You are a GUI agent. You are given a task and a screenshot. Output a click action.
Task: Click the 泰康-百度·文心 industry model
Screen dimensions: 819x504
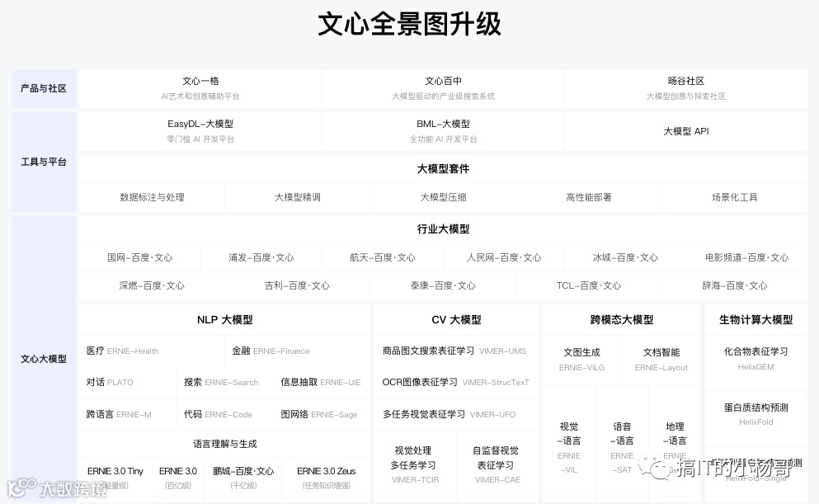[443, 285]
